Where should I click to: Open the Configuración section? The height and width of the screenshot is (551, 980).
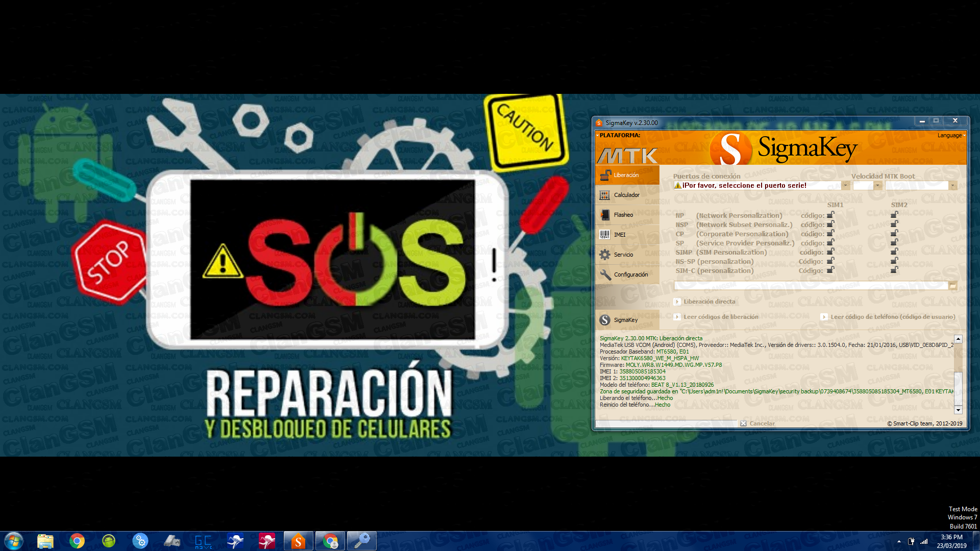coord(627,274)
